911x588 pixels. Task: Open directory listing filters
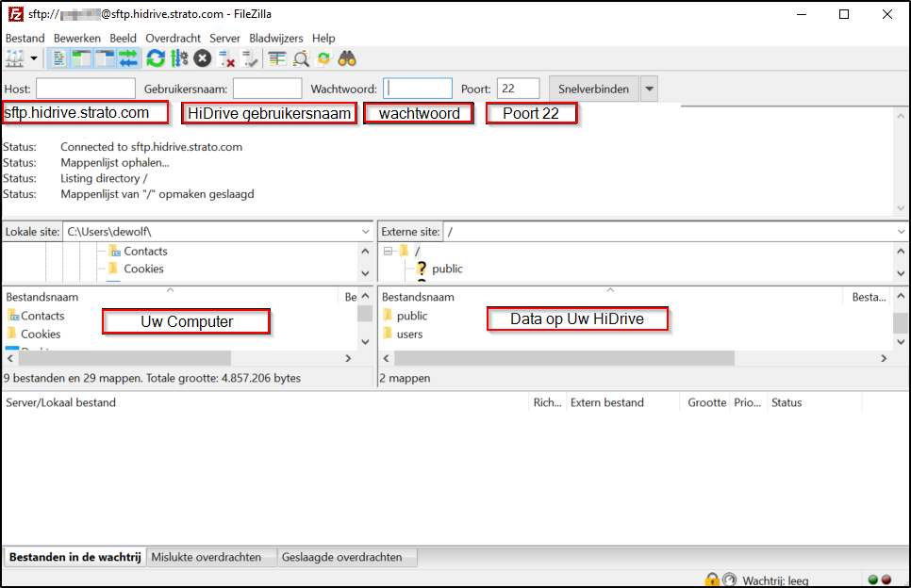(277, 58)
